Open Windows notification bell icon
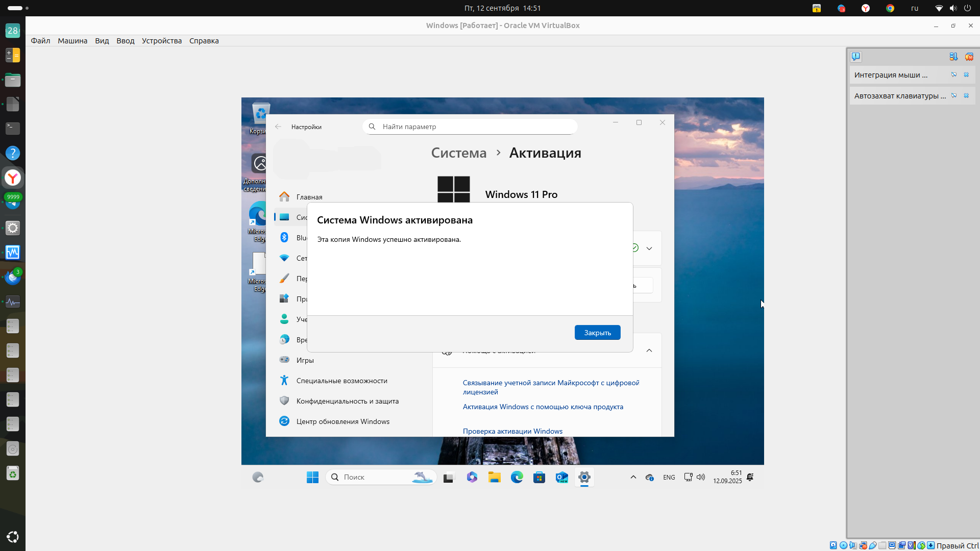Viewport: 980px width, 551px height. click(750, 477)
